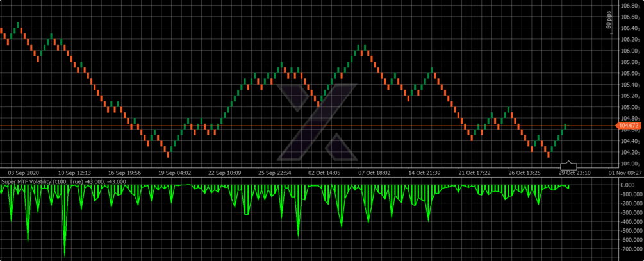Screen dimensions: 644x261
Task: Click the 21 Oct 17:22 time label
Action: tap(475, 173)
